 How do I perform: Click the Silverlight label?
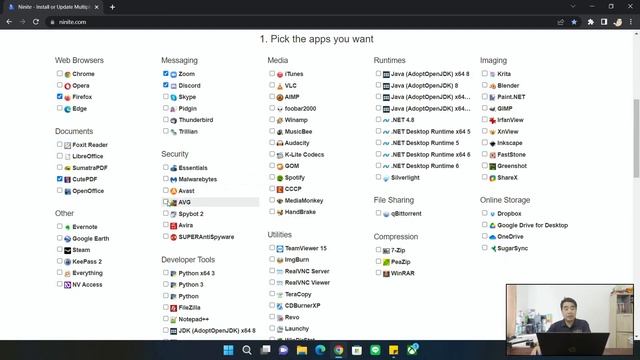[405, 178]
